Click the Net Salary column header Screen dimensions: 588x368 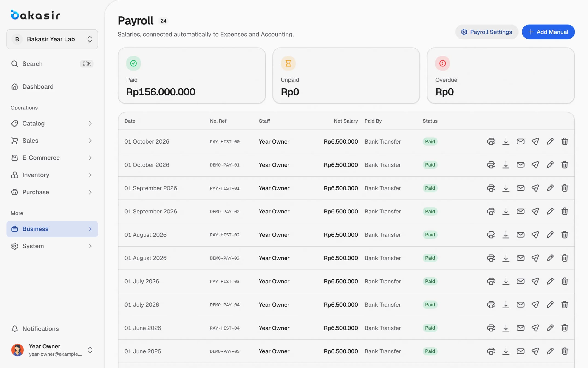coord(346,121)
